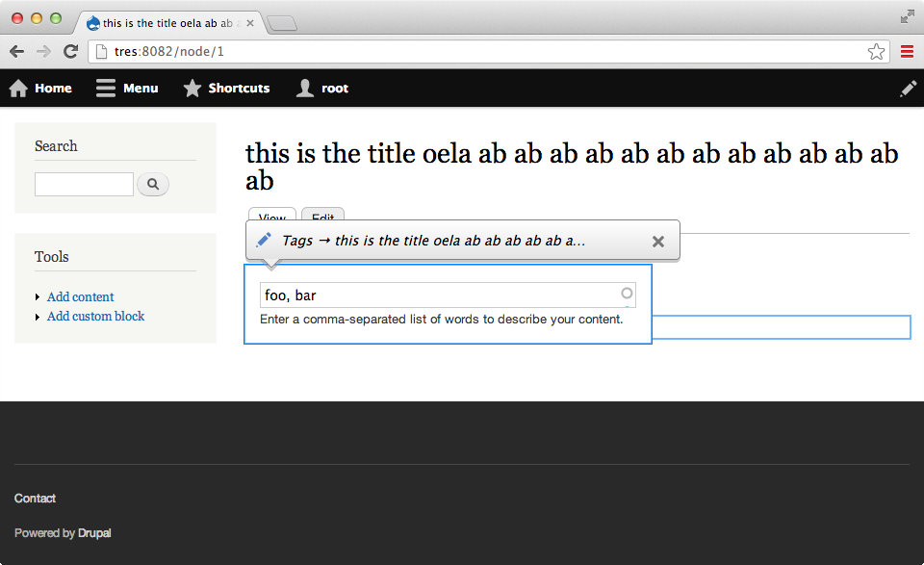Visit the Drupal link in the footer
This screenshot has width=924, height=565.
(94, 532)
